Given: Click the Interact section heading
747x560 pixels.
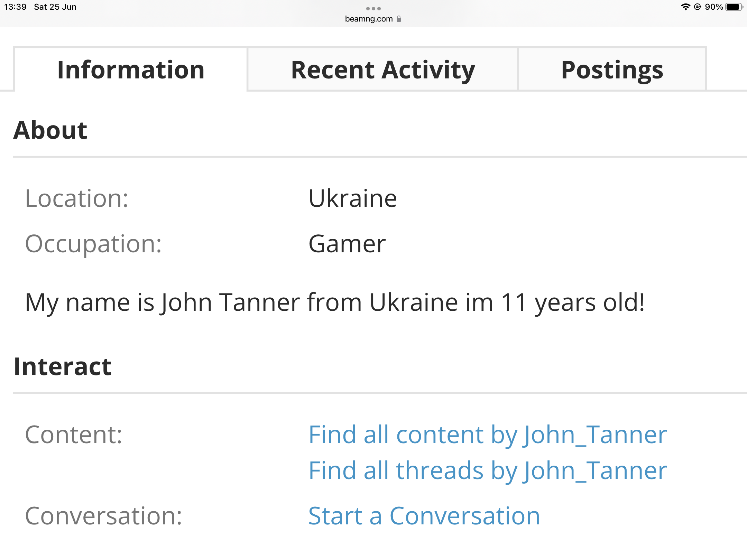Looking at the screenshot, I should 63,366.
